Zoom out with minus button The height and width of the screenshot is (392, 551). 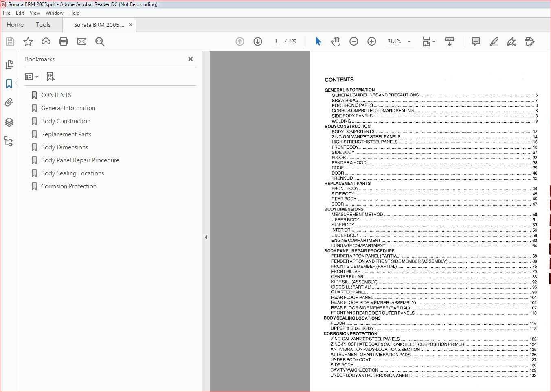pyautogui.click(x=354, y=42)
